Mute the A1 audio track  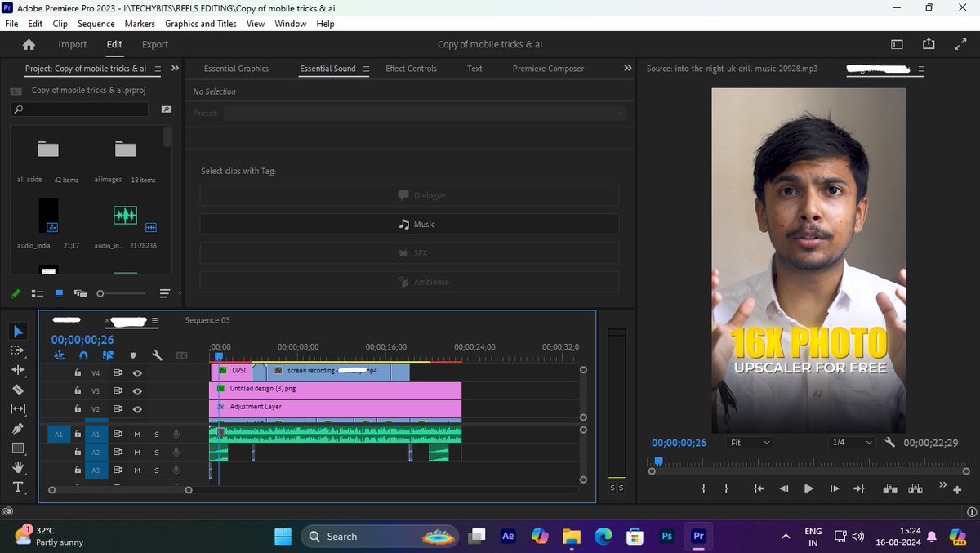pyautogui.click(x=137, y=434)
